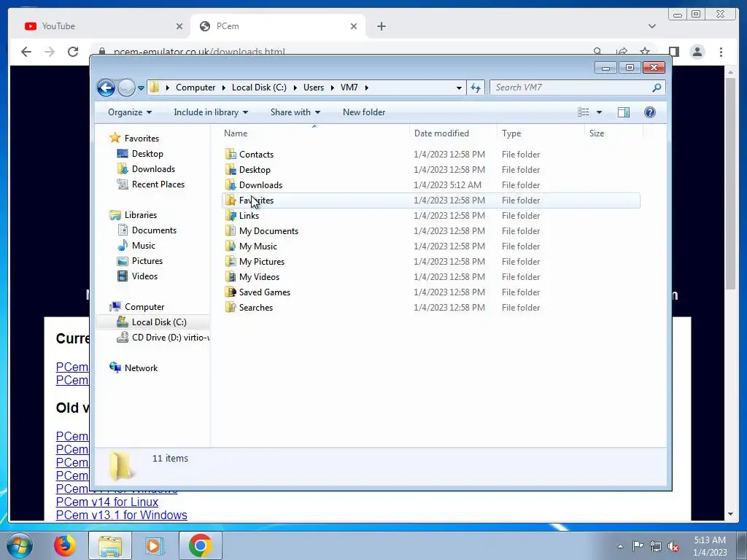This screenshot has width=747, height=560.
Task: Open a new Chrome tab
Action: [381, 26]
